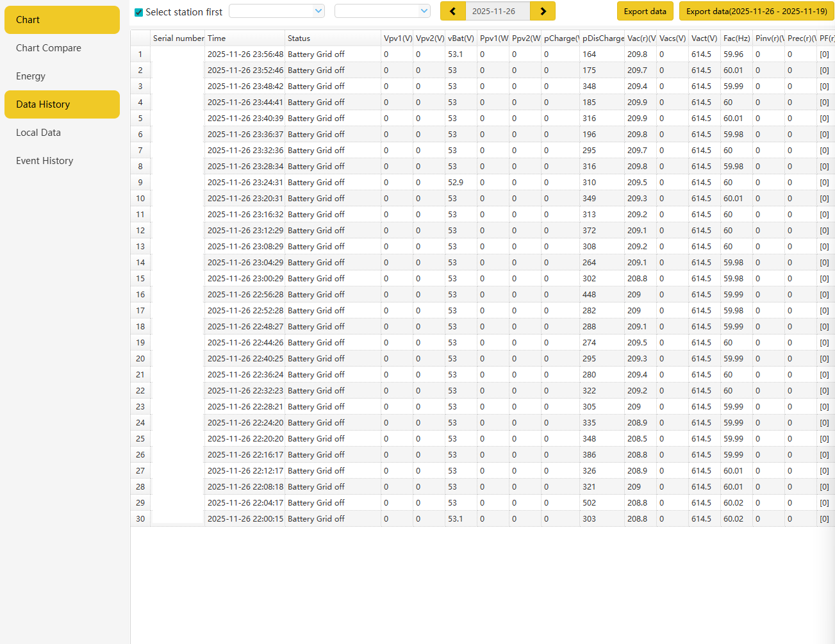Select row 1 with time 23:56:48
This screenshot has width=835, height=644.
(245, 54)
